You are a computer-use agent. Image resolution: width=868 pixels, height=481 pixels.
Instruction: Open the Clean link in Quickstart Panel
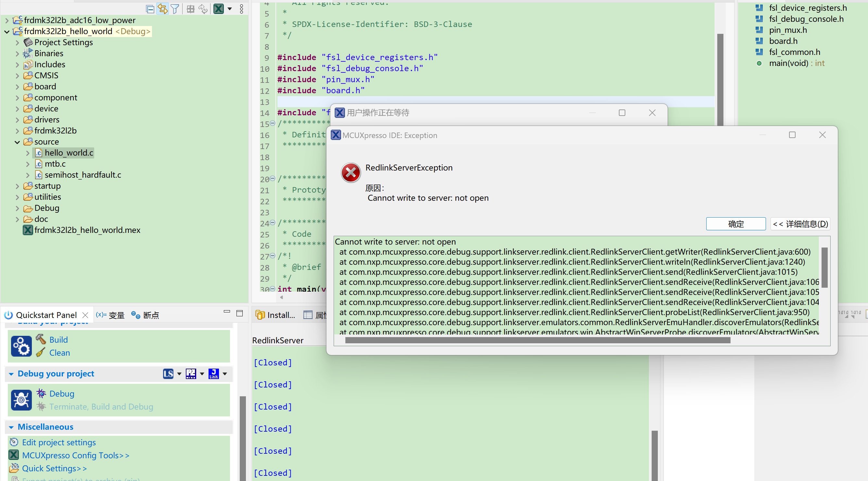59,353
